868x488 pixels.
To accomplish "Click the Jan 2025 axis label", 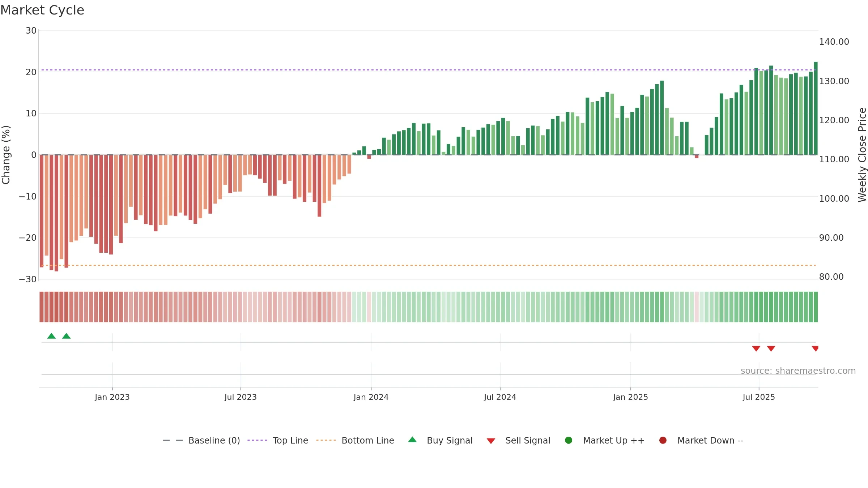I will pos(630,397).
